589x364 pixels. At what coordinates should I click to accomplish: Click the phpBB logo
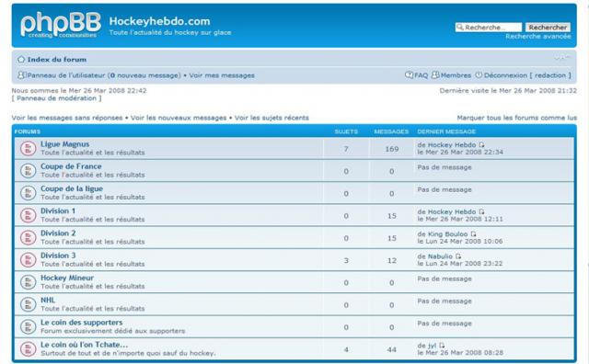[61, 25]
